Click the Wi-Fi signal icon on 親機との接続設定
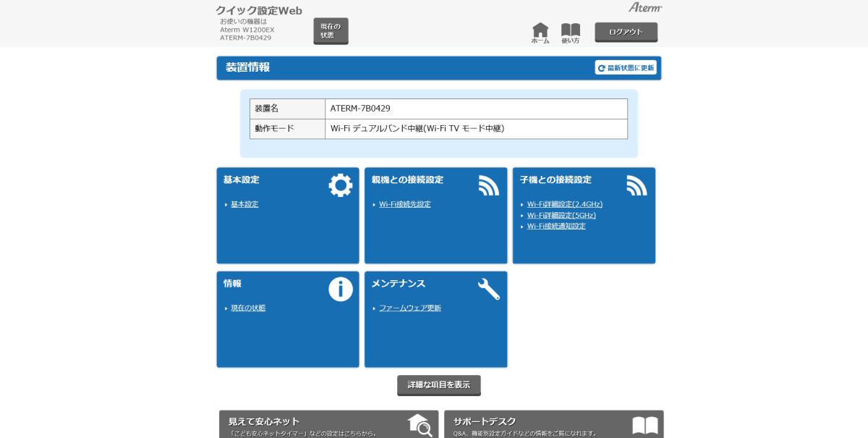Screen dimensions: 868x438 [488, 185]
